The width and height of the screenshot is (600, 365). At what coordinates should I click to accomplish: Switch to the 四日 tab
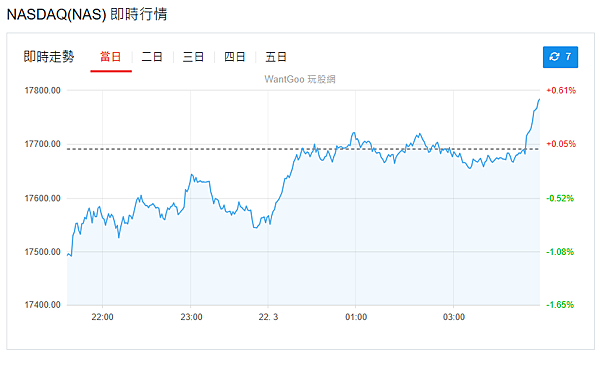coord(235,57)
